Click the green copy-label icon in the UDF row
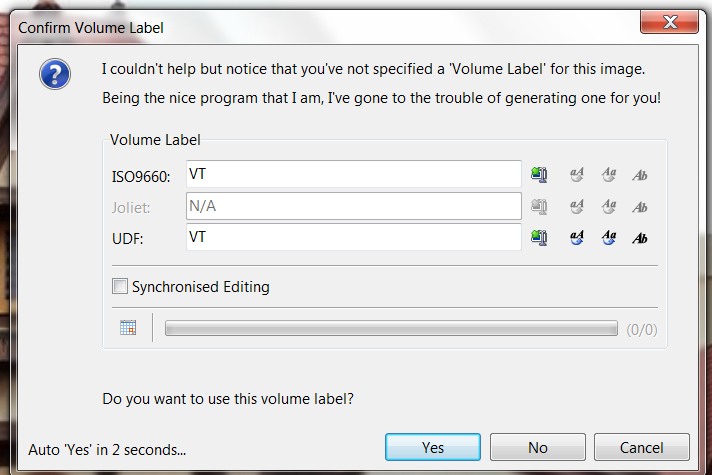This screenshot has height=475, width=712. tap(539, 237)
